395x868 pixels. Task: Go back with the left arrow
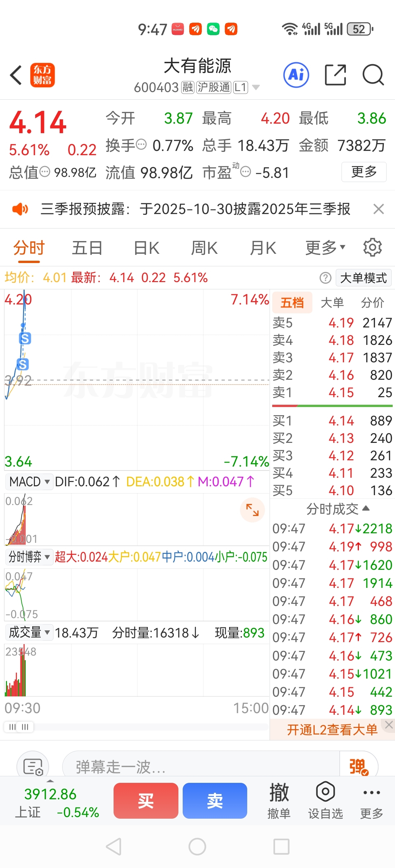point(16,75)
